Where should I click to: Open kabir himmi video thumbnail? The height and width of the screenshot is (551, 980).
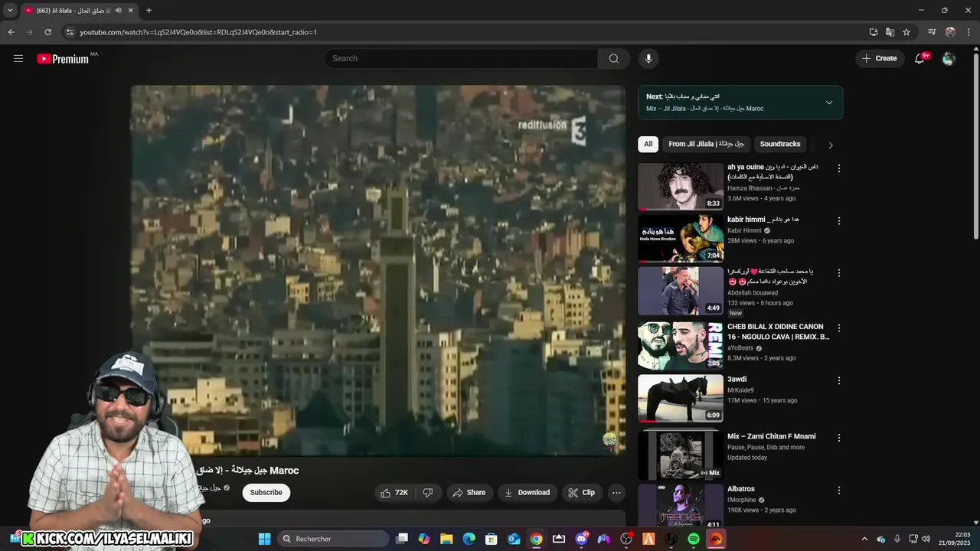(x=681, y=239)
